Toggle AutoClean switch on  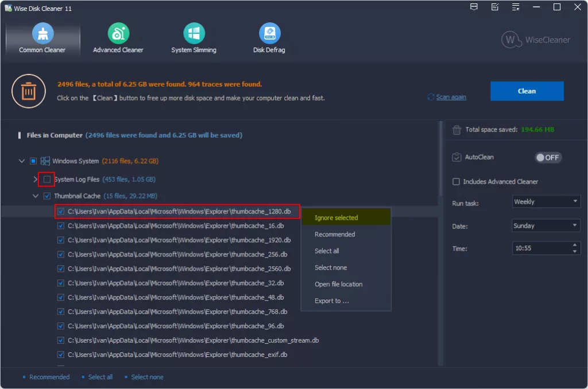(548, 157)
